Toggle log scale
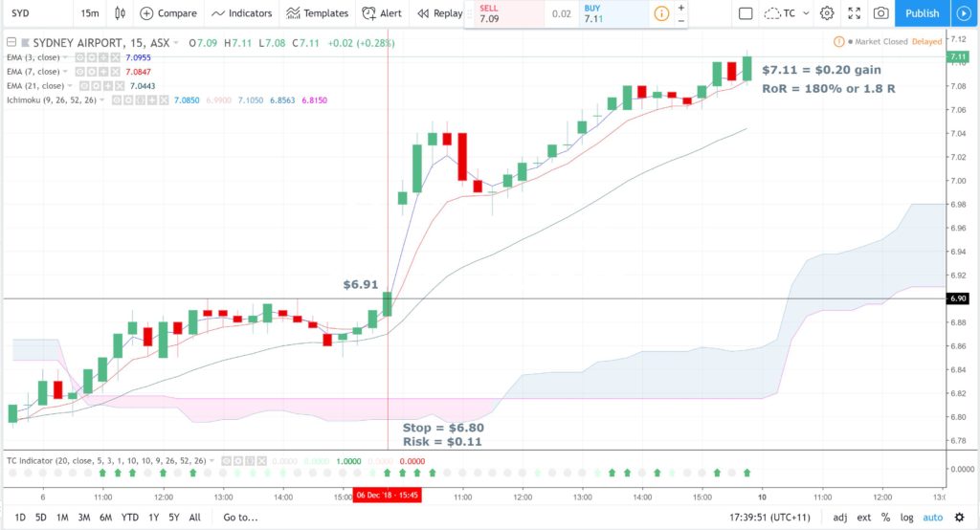 point(906,517)
